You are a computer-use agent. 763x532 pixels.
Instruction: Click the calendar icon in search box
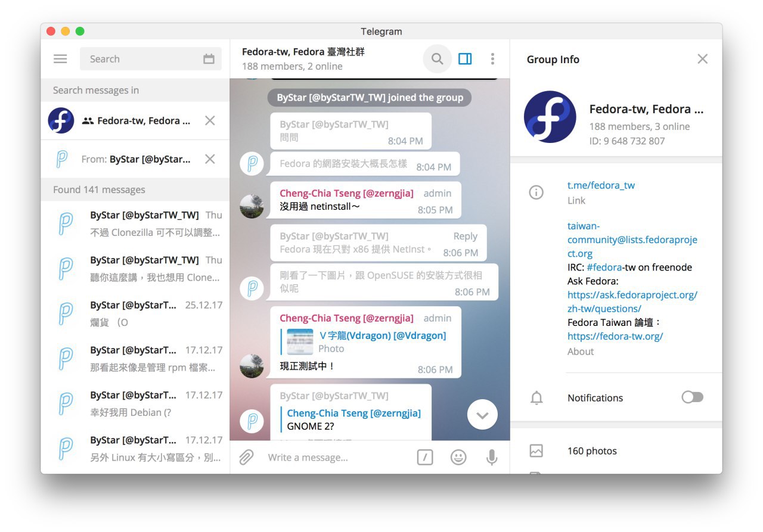209,59
